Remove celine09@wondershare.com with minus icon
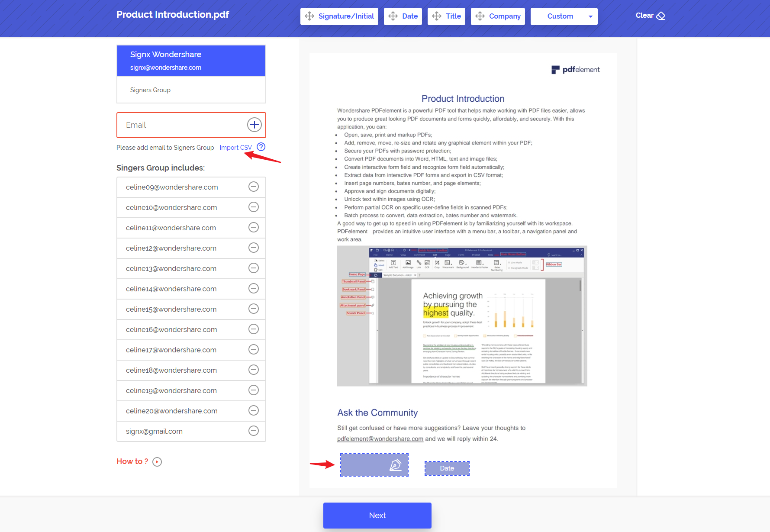 (x=254, y=187)
